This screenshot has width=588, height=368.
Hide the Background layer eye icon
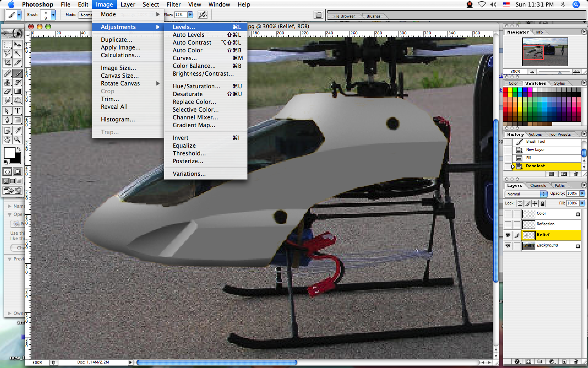click(508, 246)
